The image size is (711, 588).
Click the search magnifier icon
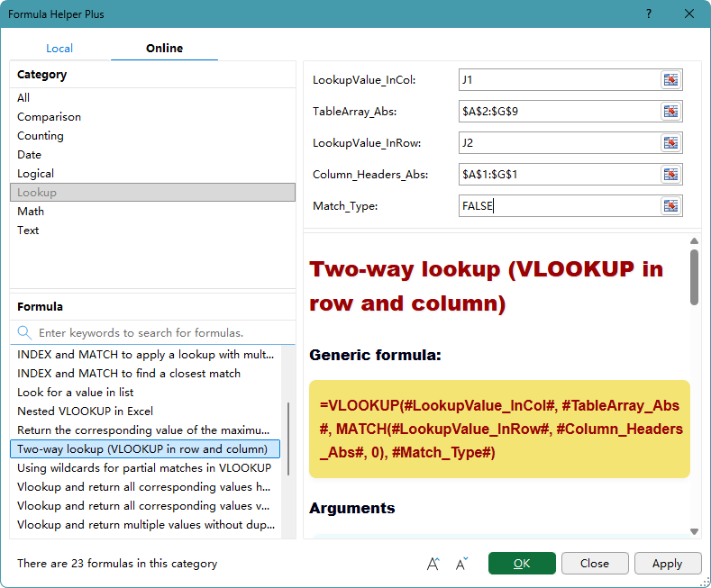pos(24,333)
